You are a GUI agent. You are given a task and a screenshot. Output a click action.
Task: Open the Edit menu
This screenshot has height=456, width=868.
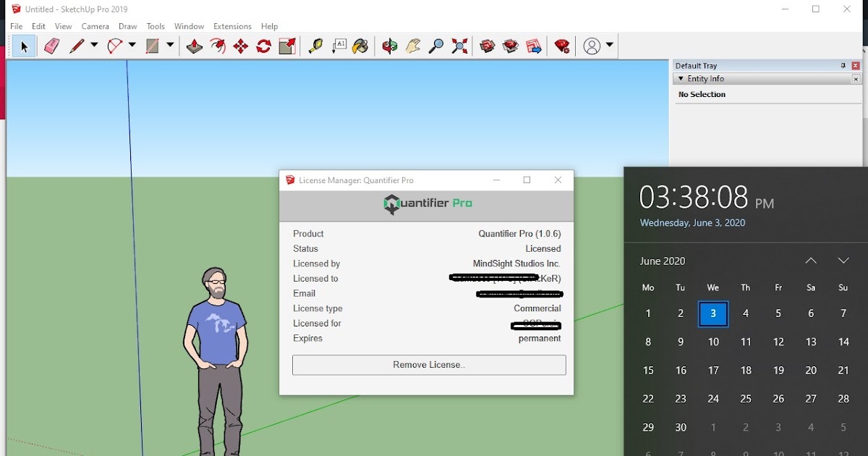coord(38,27)
